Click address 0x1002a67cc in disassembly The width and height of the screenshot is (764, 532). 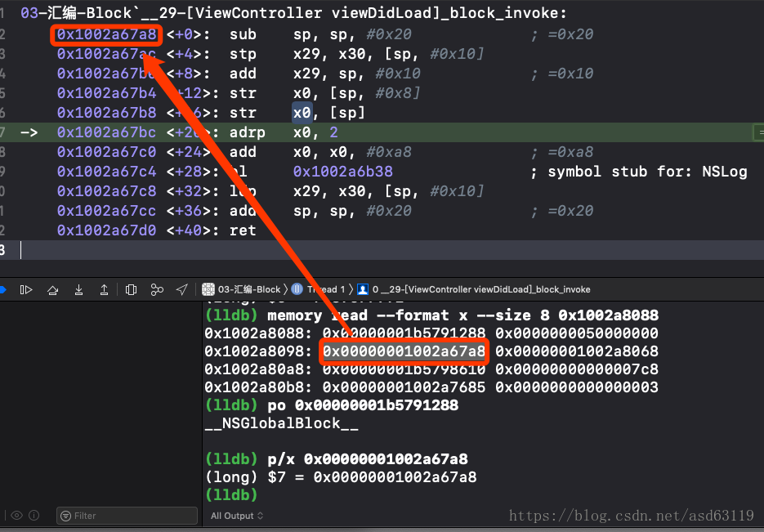click(107, 211)
